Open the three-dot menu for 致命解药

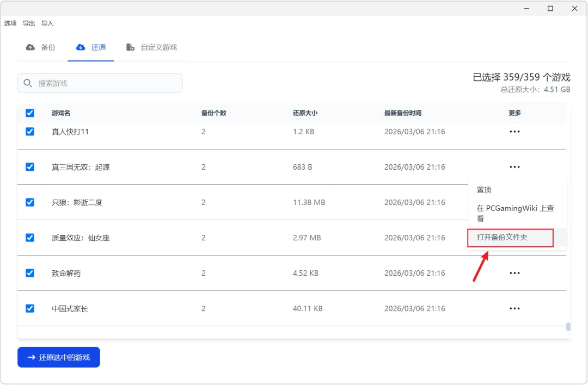pos(514,273)
